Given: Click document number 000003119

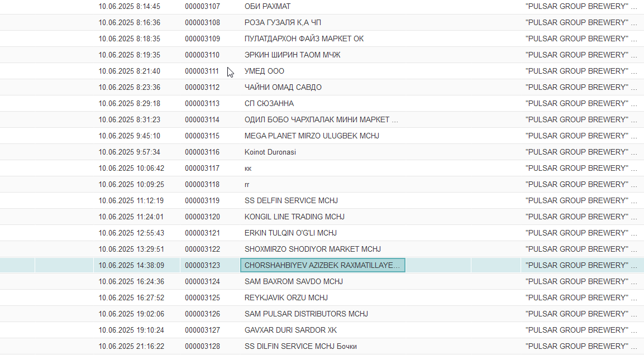Looking at the screenshot, I should coord(202,201).
